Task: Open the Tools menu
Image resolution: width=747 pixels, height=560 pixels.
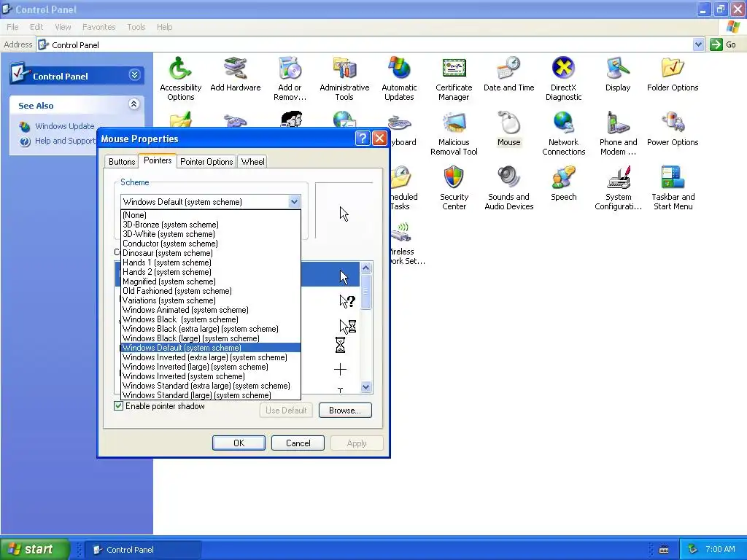Action: [x=136, y=27]
